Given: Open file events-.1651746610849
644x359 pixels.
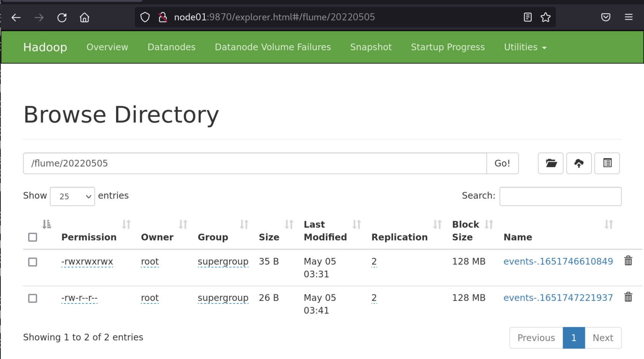Looking at the screenshot, I should (x=558, y=261).
